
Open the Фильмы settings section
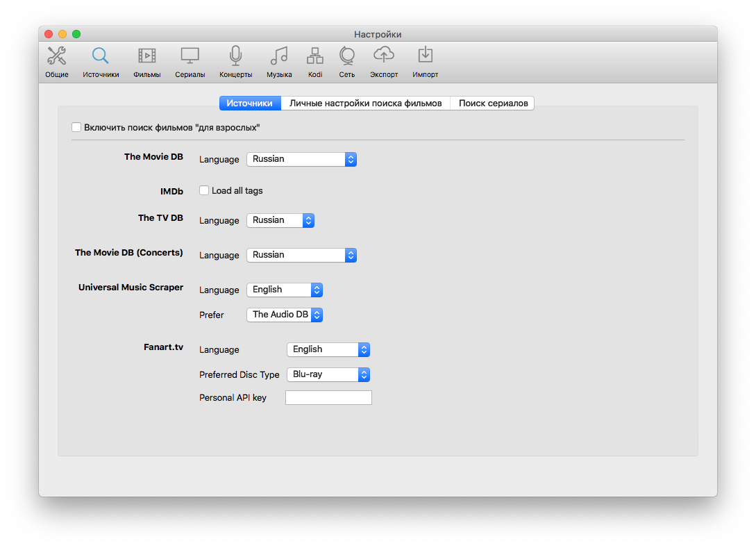[147, 62]
